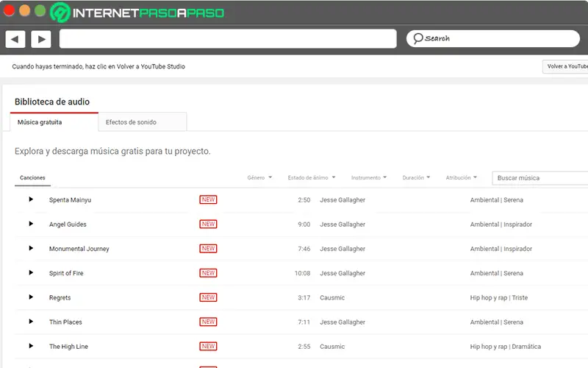This screenshot has width=588, height=368.
Task: Click the Buscar música search field
Action: point(540,178)
